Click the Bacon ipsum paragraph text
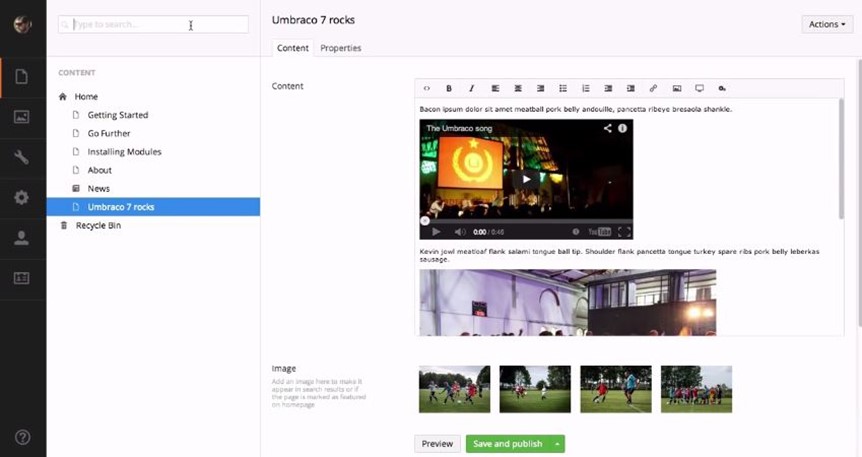This screenshot has width=862, height=457. tap(576, 109)
